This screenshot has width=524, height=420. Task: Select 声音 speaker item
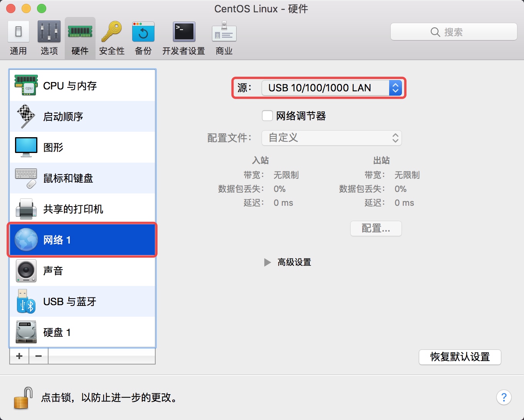coord(82,270)
